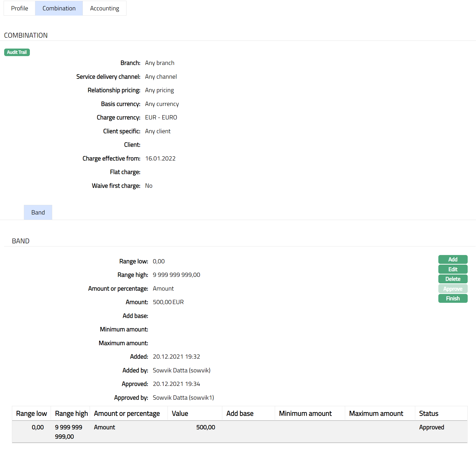Click the 500,00 value cell in table row
The image size is (476, 449).
point(205,427)
